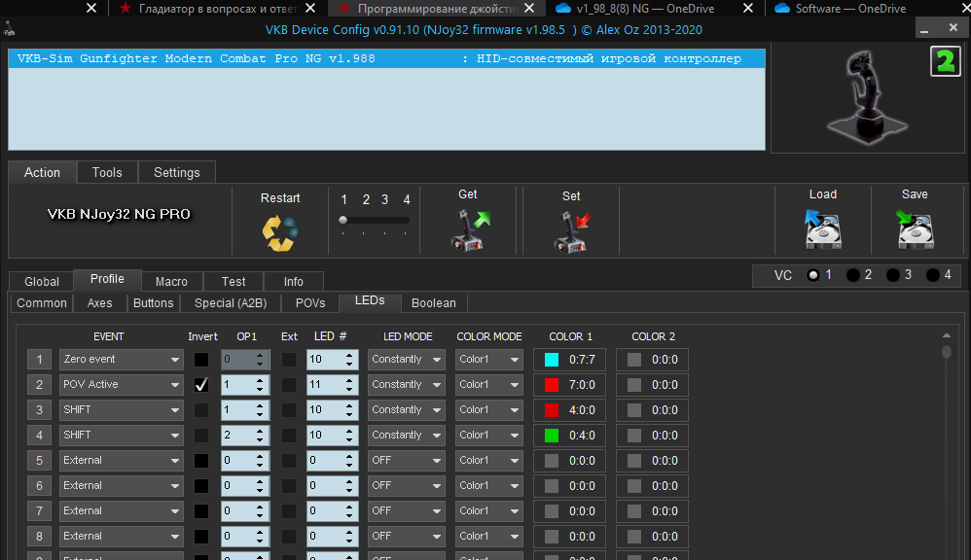Toggle Invert checkbox in row 3
971x560 pixels.
tap(201, 410)
